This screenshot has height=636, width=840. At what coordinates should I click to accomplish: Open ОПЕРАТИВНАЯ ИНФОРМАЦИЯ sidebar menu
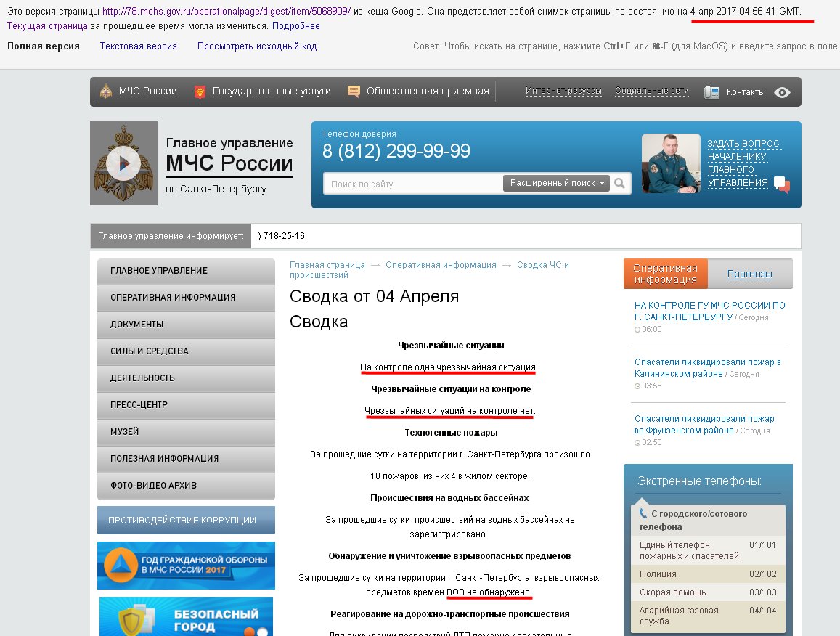[x=186, y=298]
